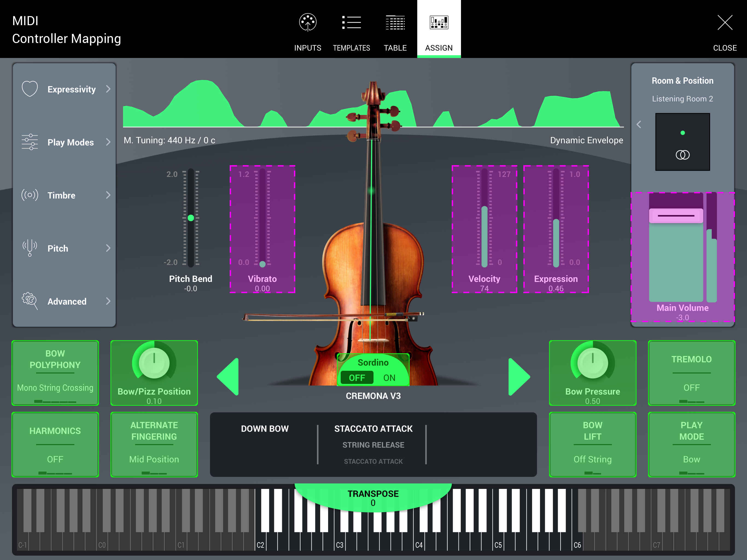
Task: Click the DOWN BOW indicator
Action: [265, 428]
